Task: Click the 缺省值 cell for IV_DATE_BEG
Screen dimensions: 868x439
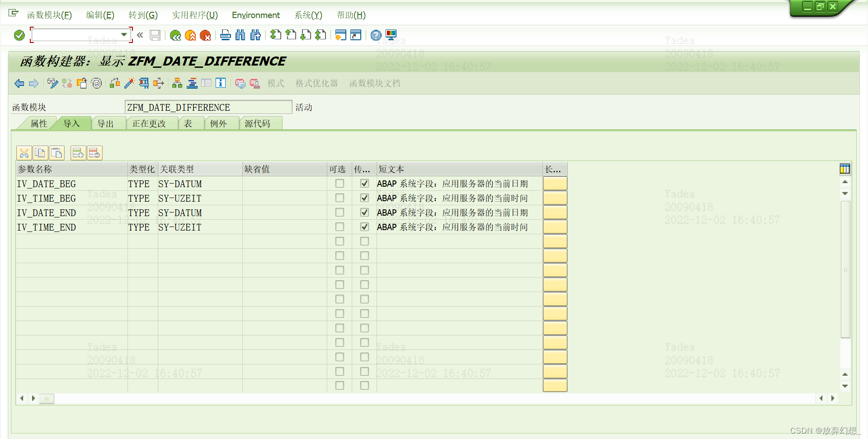Action: pos(285,184)
